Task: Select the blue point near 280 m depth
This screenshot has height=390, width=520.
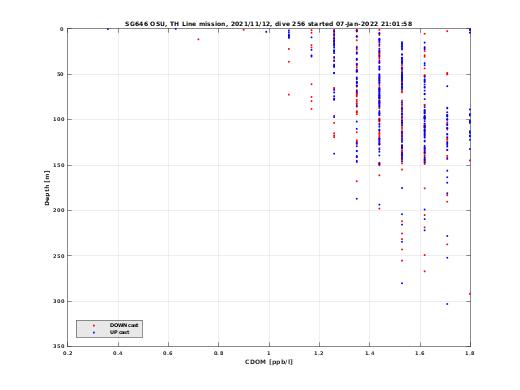Action: [x=402, y=283]
